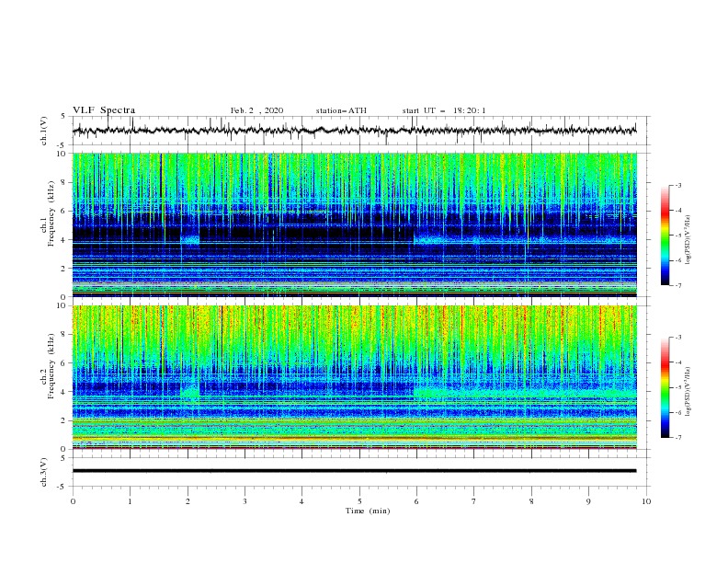The width and height of the screenshot is (728, 563).
Task: Click the '-4' tick on ch.2 colorbar
Action: (x=678, y=362)
